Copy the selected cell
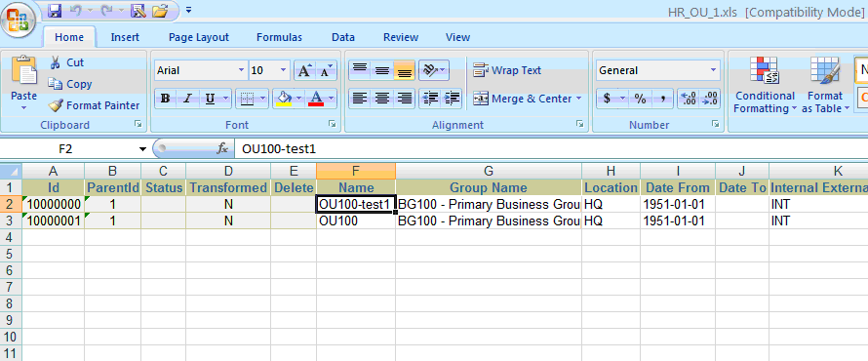The width and height of the screenshot is (868, 361). click(x=70, y=84)
